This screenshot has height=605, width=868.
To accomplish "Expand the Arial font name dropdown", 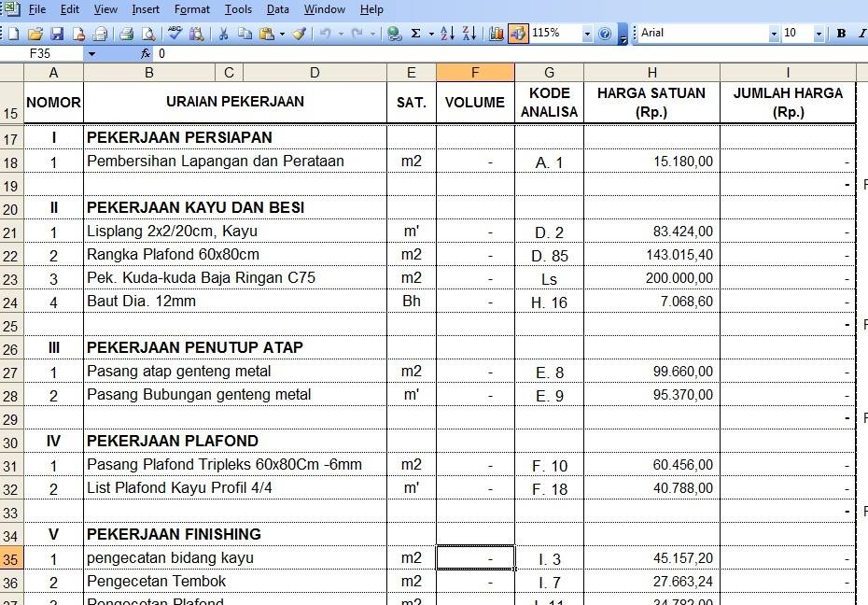I will (774, 34).
